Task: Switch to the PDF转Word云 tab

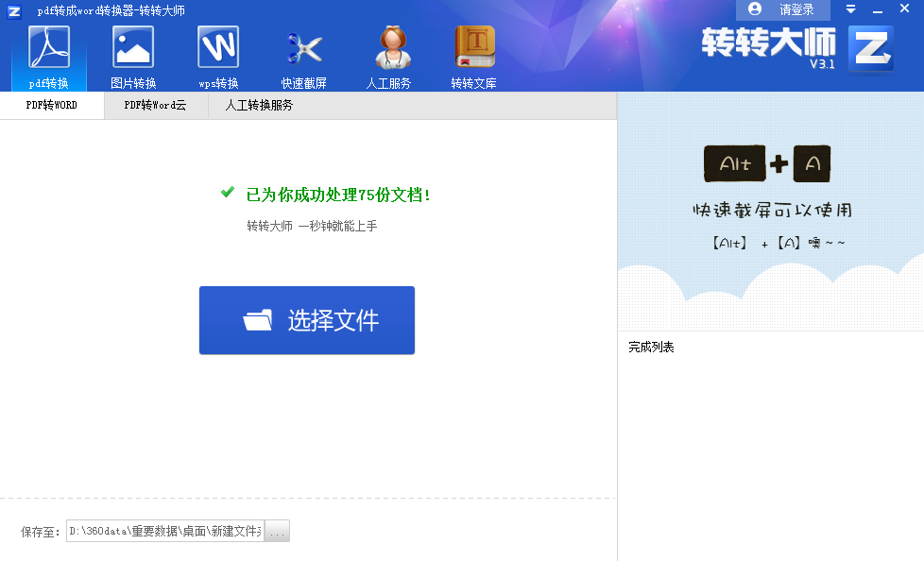Action: (x=155, y=106)
